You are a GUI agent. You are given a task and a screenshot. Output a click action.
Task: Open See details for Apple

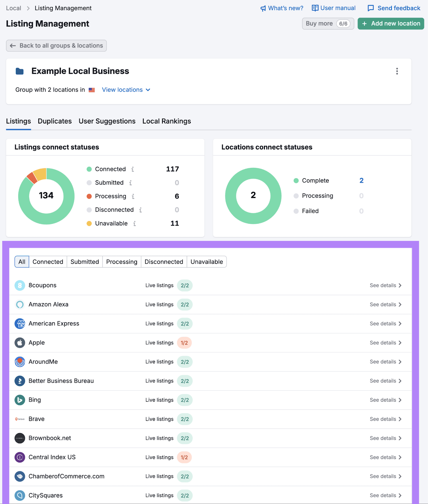386,343
